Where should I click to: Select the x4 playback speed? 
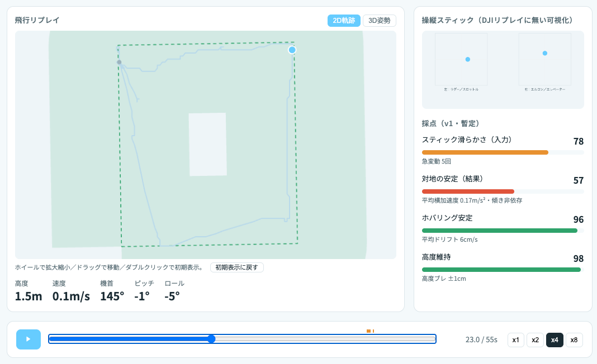555,339
